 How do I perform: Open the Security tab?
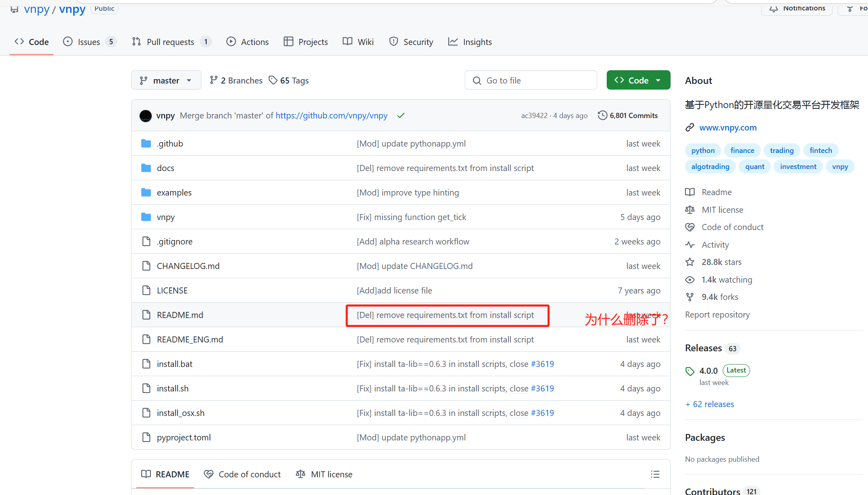(411, 42)
